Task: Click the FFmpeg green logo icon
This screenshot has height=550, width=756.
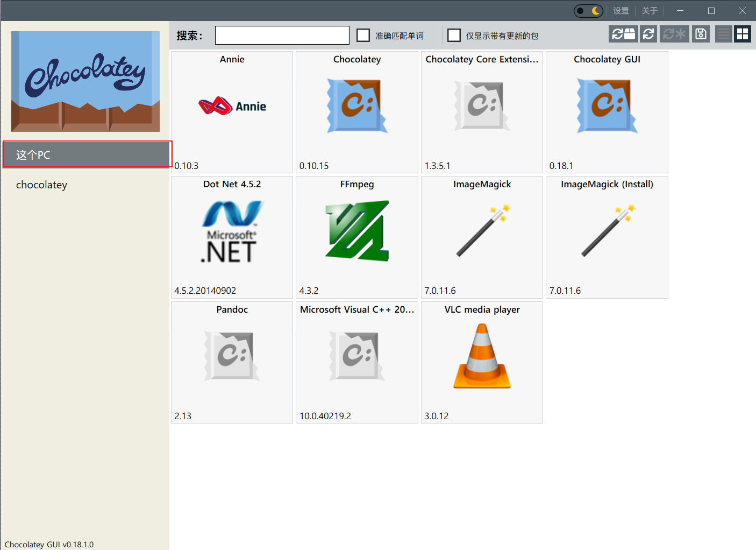Action: (x=357, y=231)
